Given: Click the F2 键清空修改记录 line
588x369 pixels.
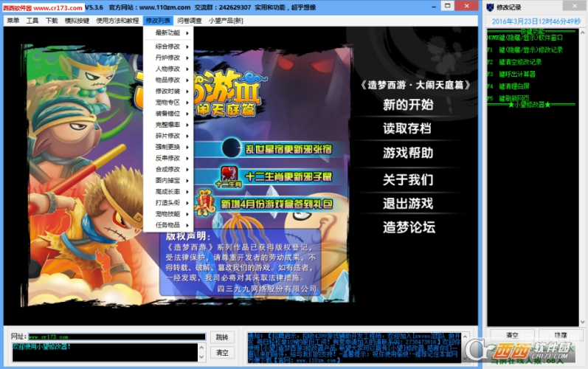Looking at the screenshot, I should [514, 62].
